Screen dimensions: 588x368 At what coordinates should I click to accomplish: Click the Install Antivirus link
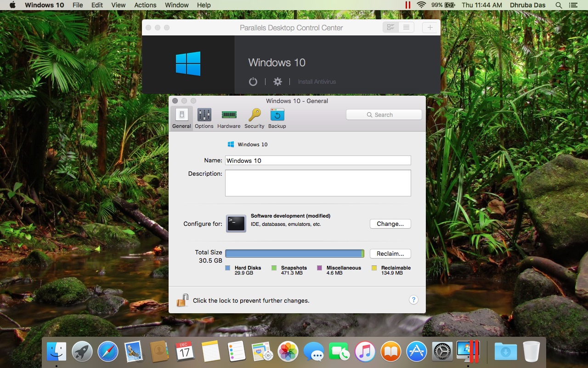tap(317, 81)
